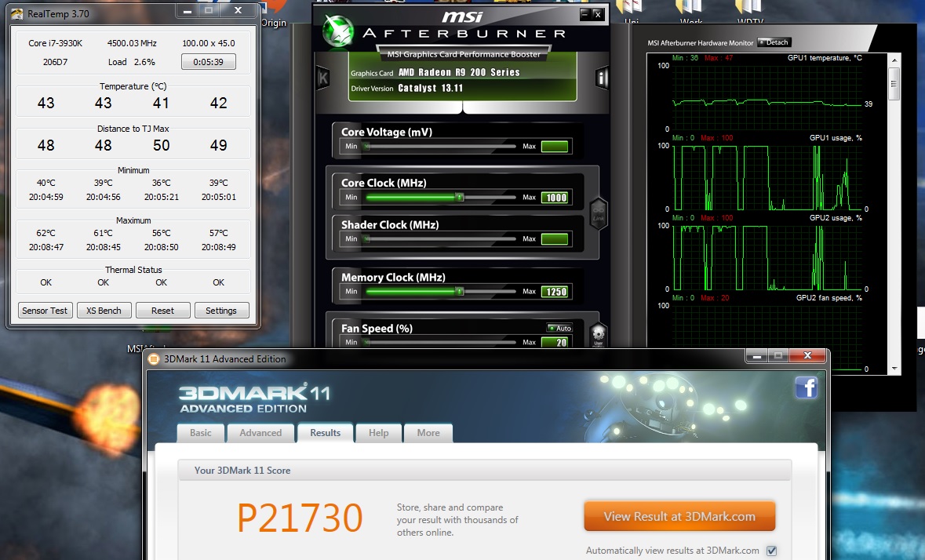Screen dimensions: 925x560
Task: Click the Core Voltage slider track
Action: pyautogui.click(x=439, y=146)
